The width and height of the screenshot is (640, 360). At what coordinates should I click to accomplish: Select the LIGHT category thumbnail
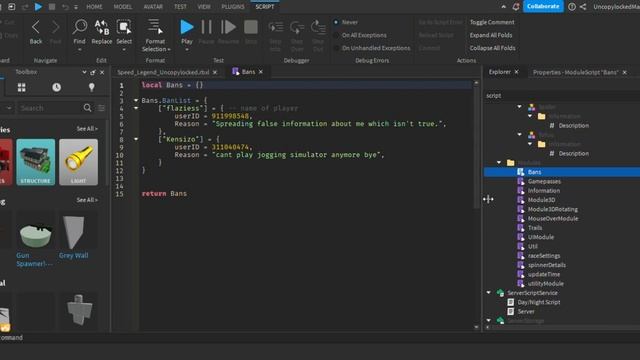coord(78,162)
